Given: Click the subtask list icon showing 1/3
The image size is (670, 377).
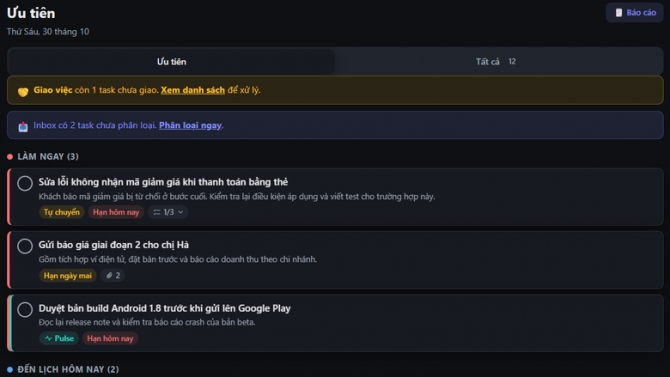Looking at the screenshot, I should coord(157,212).
